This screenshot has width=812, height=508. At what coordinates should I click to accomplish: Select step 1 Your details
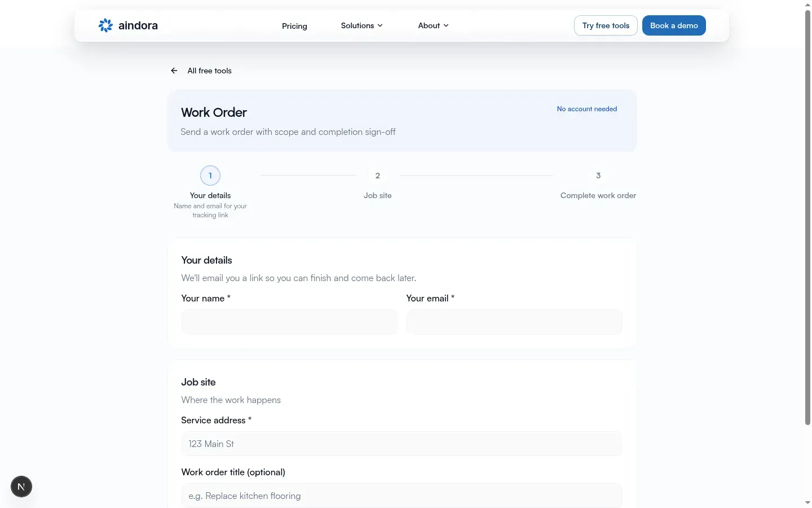pyautogui.click(x=210, y=176)
